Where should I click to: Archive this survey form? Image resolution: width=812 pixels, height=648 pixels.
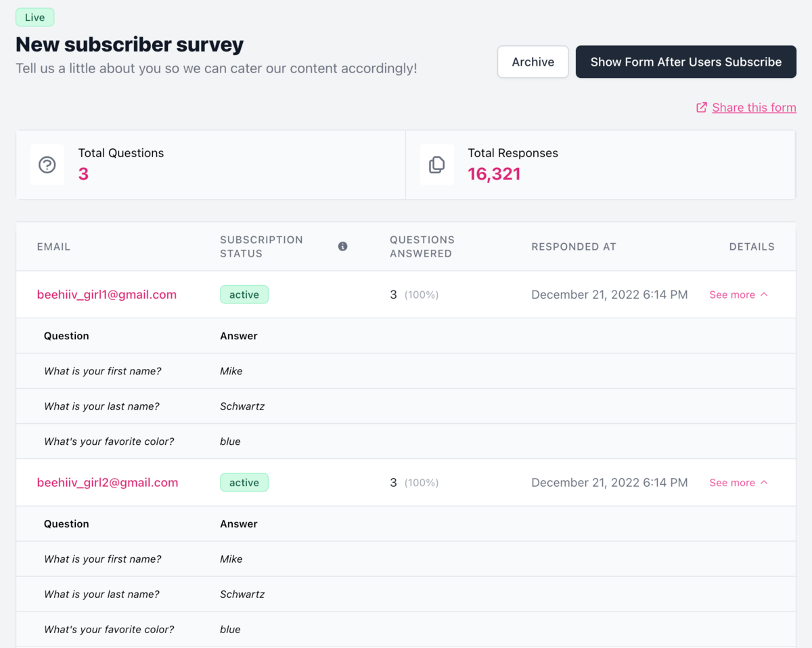tap(533, 62)
